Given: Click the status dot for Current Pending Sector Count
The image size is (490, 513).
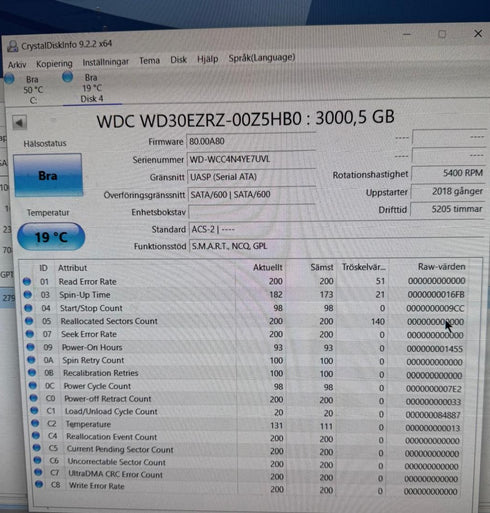Looking at the screenshot, I should coord(37,448).
